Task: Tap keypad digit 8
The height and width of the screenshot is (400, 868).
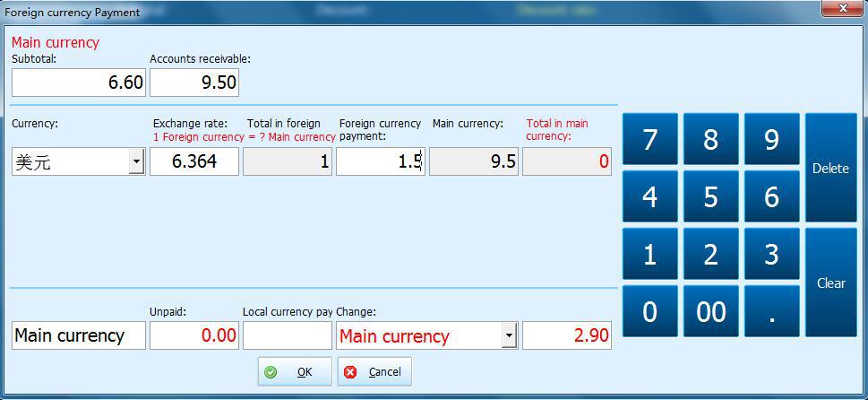Action: point(710,139)
